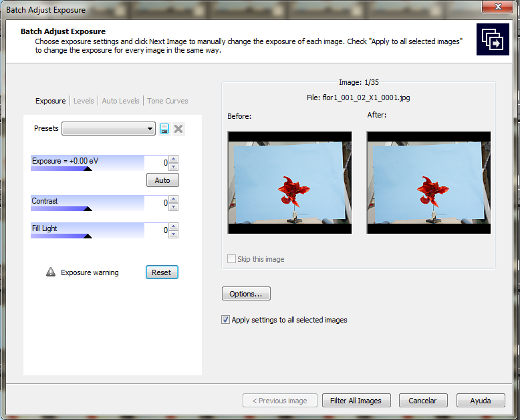Close the Batch Adjust Exposure dialog window
This screenshot has width=520, height=420.
[x=499, y=9]
